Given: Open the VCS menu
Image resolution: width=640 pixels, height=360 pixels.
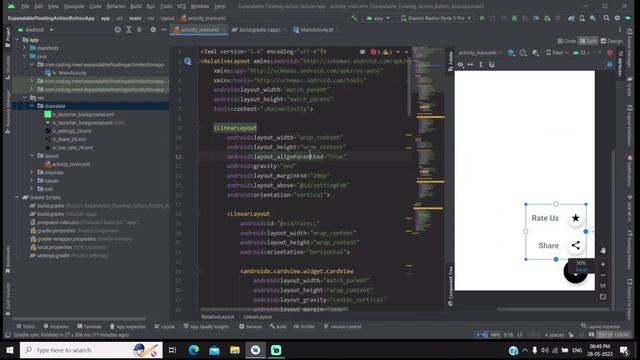Looking at the screenshot, I should 181,6.
